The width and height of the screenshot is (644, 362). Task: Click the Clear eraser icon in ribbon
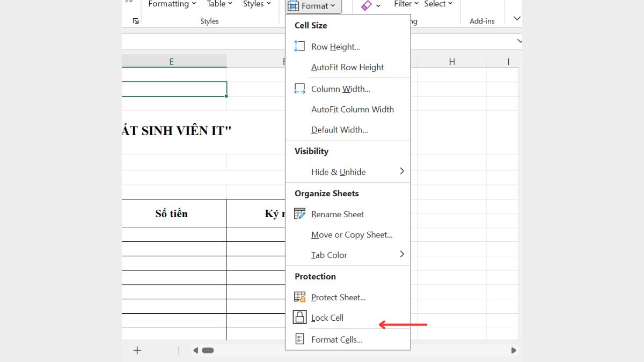click(x=367, y=5)
